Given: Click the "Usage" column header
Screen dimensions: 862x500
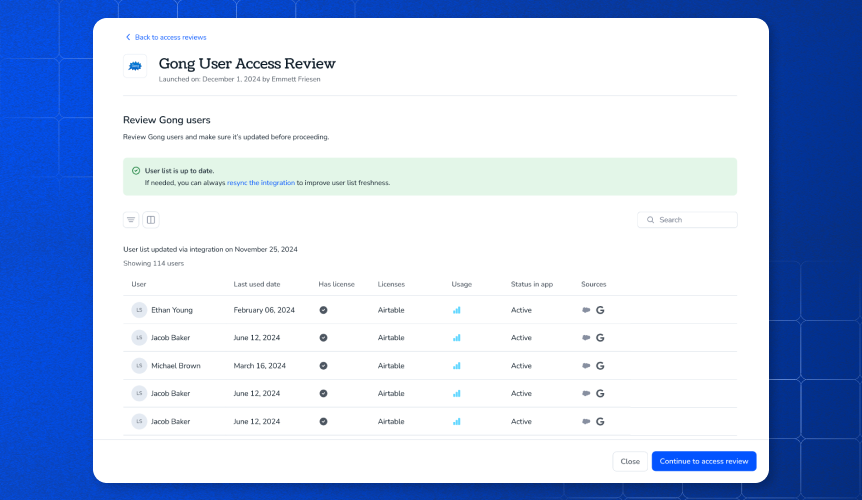Looking at the screenshot, I should [462, 285].
